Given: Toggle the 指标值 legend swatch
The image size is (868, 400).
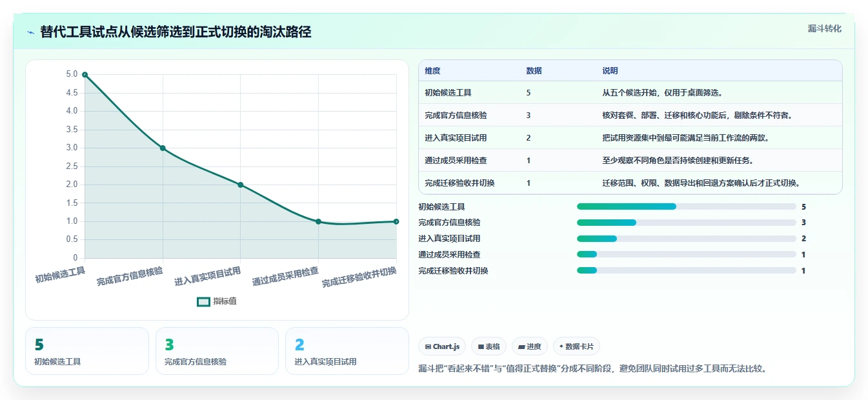Looking at the screenshot, I should 203,301.
